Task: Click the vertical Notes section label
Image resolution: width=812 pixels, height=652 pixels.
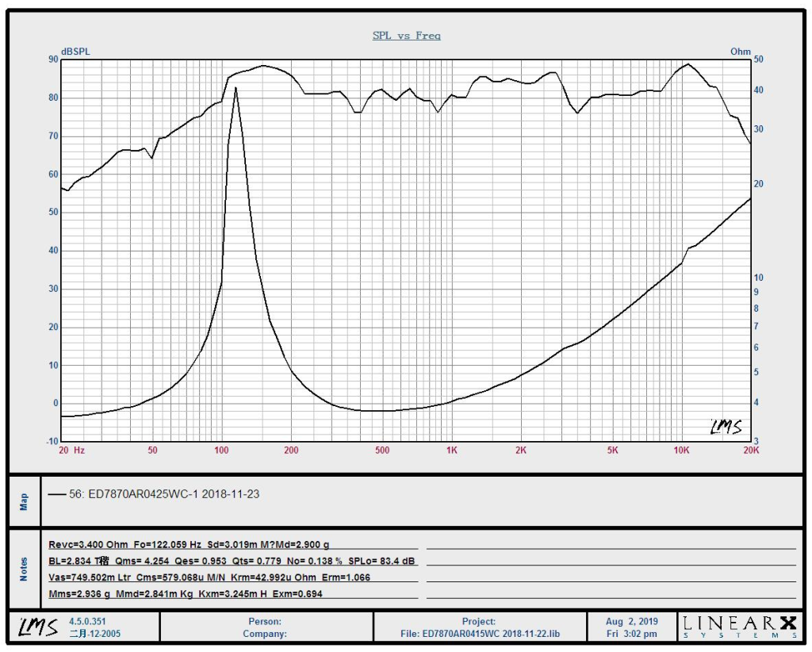Action: tap(24, 569)
